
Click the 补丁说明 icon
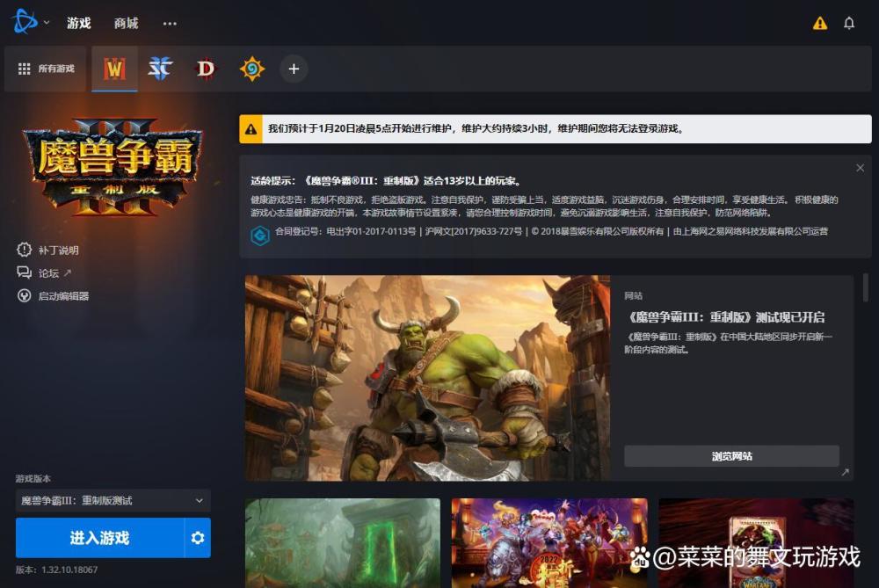pos(24,250)
